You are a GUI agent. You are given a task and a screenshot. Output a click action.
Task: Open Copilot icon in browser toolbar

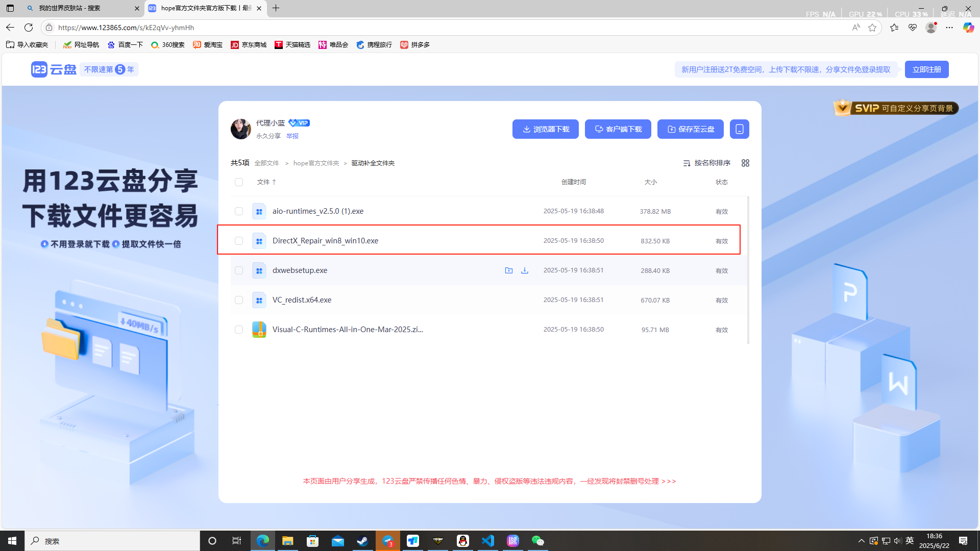click(968, 28)
